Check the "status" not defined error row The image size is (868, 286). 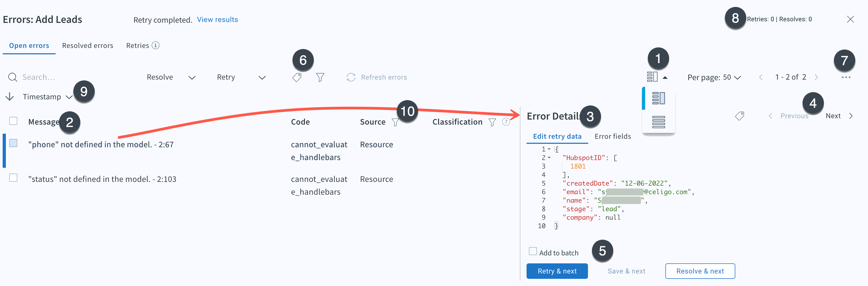tap(13, 177)
